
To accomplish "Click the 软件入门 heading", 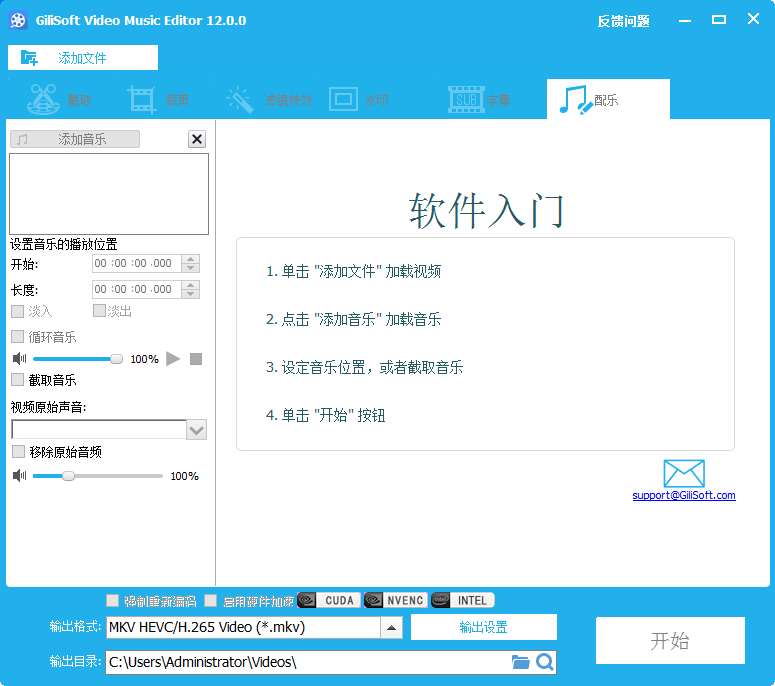I will point(486,211).
